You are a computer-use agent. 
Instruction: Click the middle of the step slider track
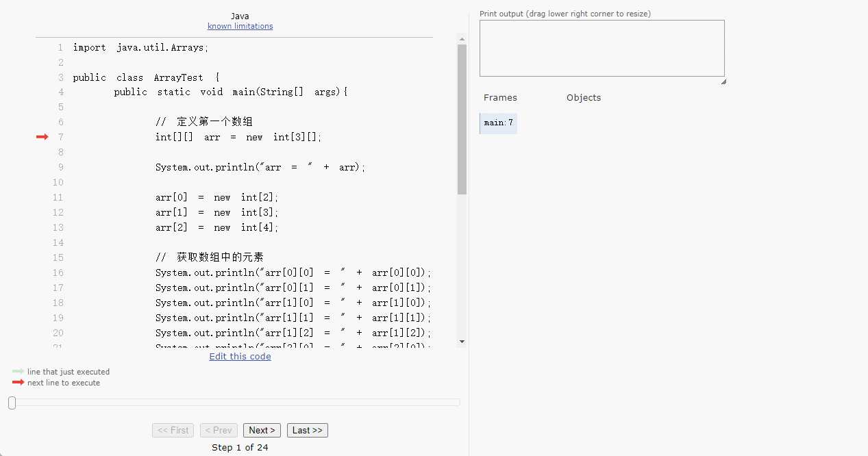click(234, 403)
